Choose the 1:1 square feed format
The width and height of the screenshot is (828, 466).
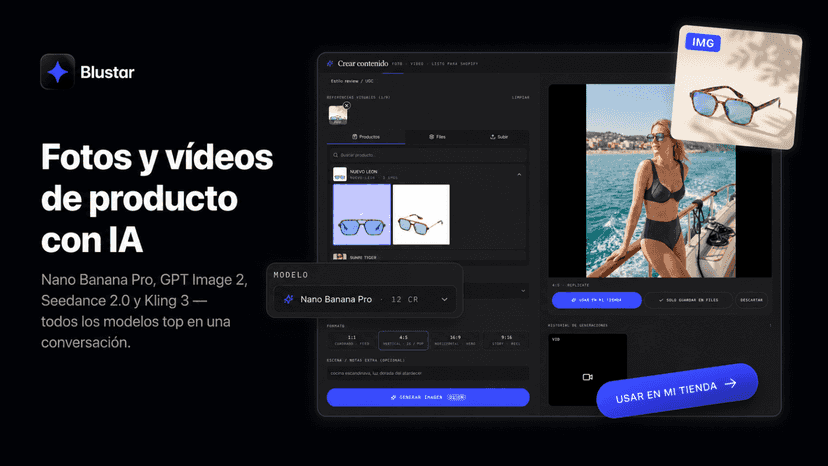tap(352, 340)
